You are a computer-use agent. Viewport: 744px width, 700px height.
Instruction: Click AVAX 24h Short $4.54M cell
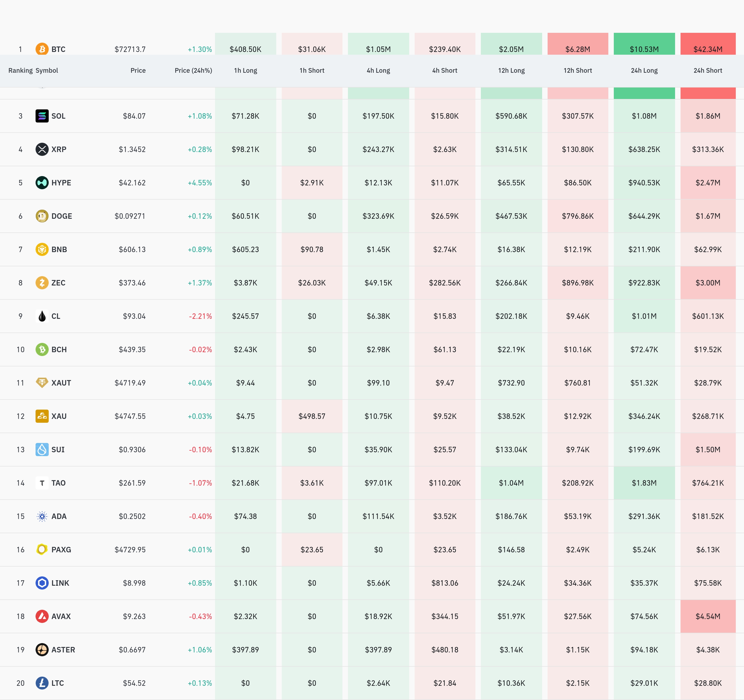[707, 616]
